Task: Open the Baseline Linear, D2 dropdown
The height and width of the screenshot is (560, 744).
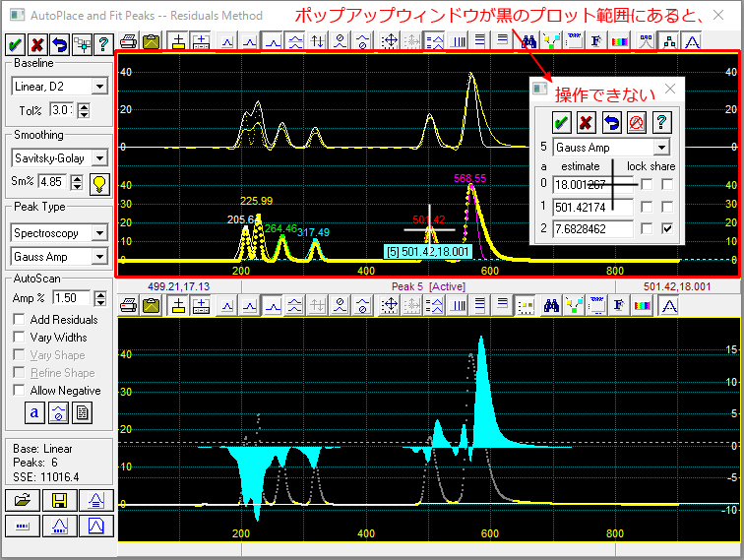Action: pos(98,87)
